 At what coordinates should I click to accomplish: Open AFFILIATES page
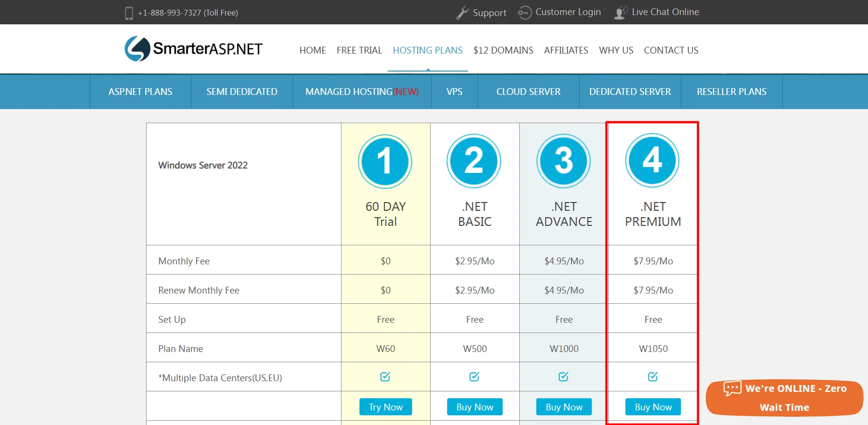click(566, 50)
